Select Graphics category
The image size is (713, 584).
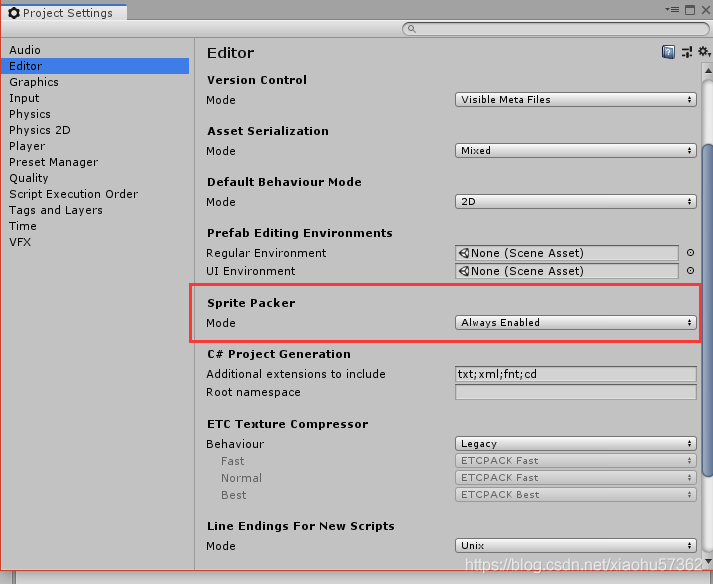95,82
